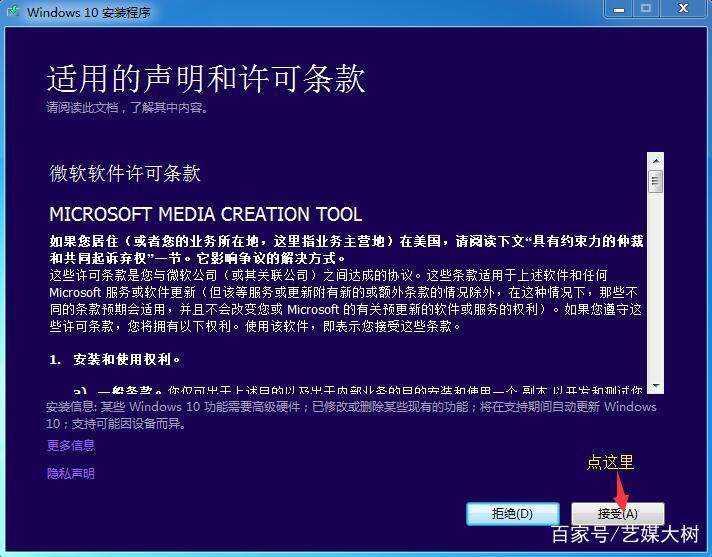Click the 微软软件许可条款 heading
This screenshot has height=557, width=712.
[x=125, y=173]
